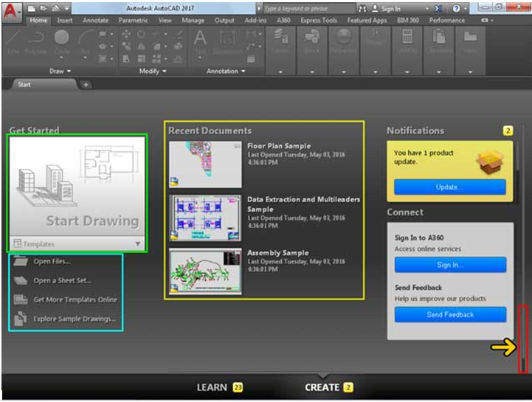Click the Notifications count badge
Viewport: 532px width, 402px height.
click(x=508, y=131)
